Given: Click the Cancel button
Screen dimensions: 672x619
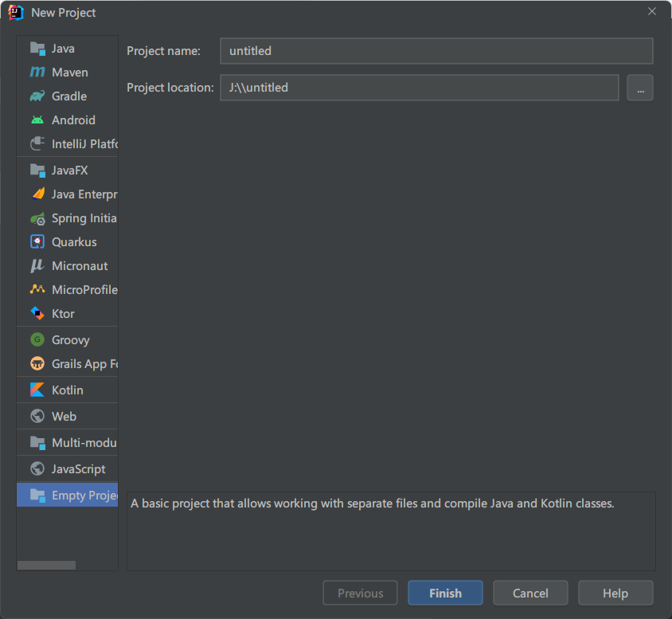Looking at the screenshot, I should coord(530,594).
